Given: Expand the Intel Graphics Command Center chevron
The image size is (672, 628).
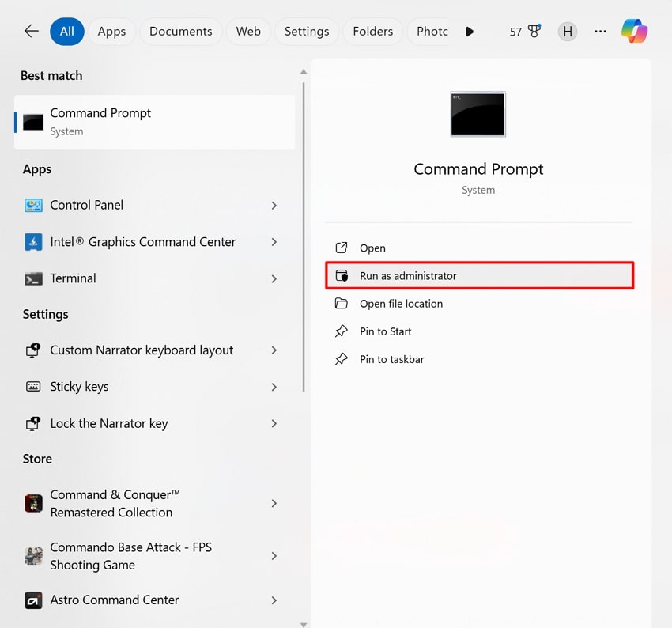Looking at the screenshot, I should (x=274, y=242).
